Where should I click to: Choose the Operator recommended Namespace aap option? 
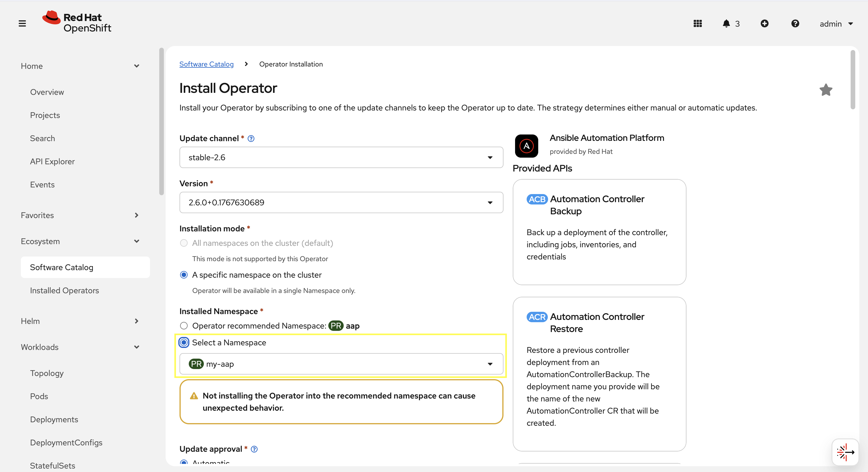coord(184,326)
